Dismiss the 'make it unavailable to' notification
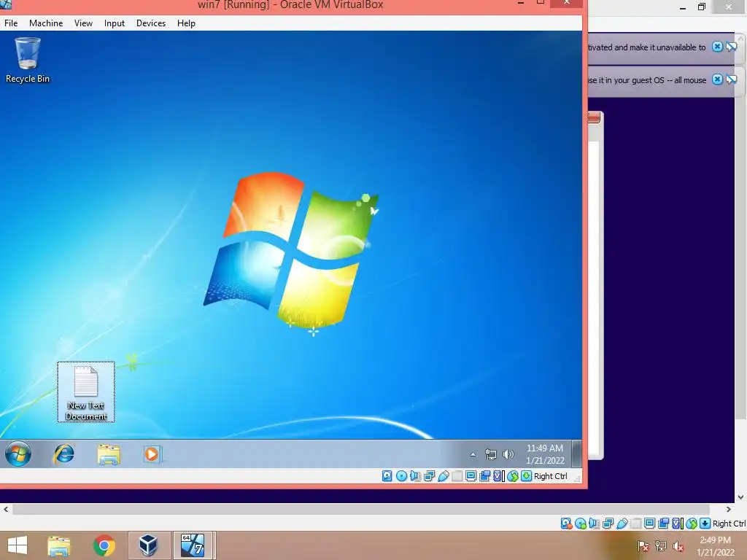This screenshot has width=747, height=560. (x=717, y=47)
